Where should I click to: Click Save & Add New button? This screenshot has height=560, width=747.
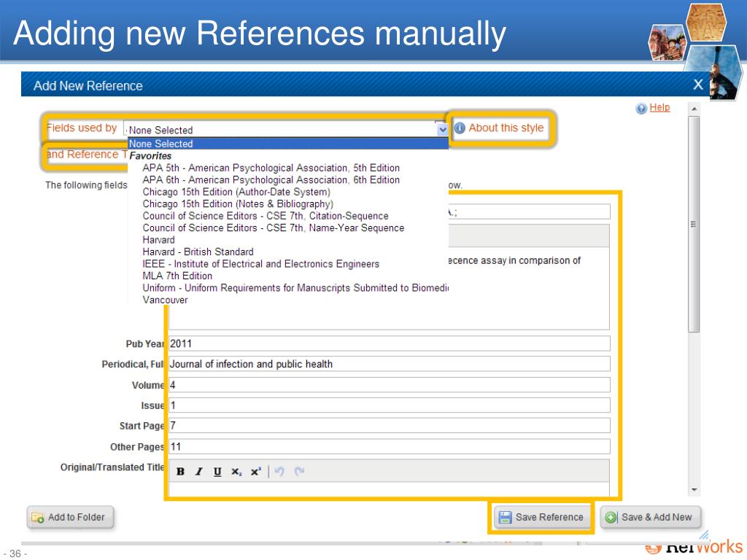tap(649, 518)
